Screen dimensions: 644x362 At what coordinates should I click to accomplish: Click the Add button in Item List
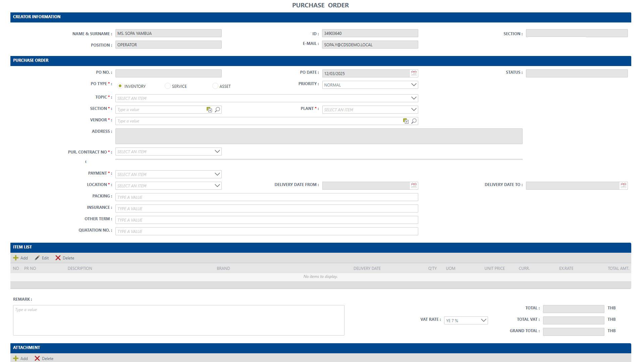point(20,258)
